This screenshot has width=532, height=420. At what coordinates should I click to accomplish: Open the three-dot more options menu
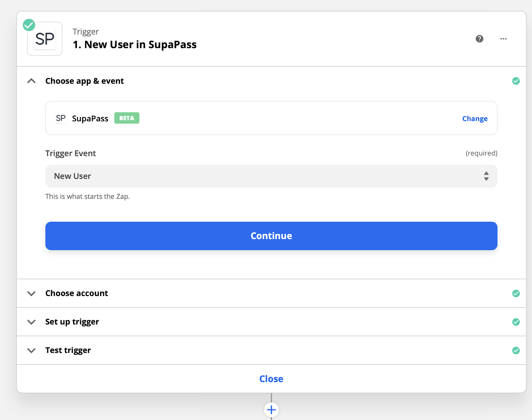coord(503,39)
